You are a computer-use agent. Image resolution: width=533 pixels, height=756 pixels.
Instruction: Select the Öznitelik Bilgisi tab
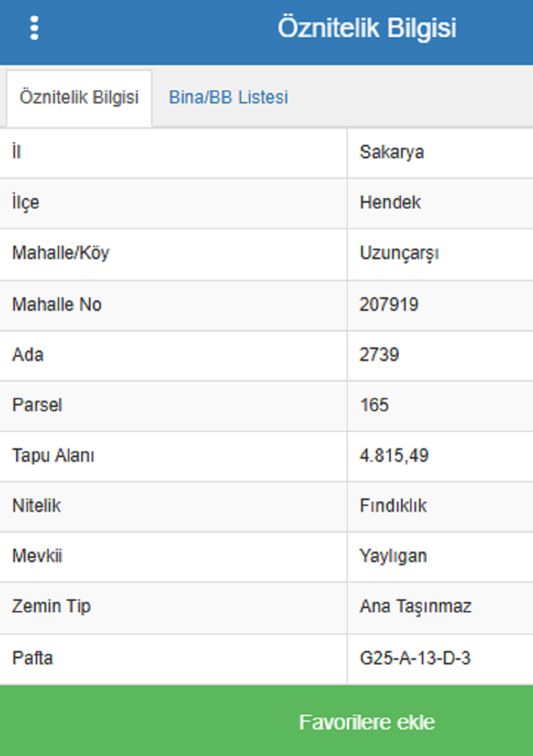coord(79,97)
